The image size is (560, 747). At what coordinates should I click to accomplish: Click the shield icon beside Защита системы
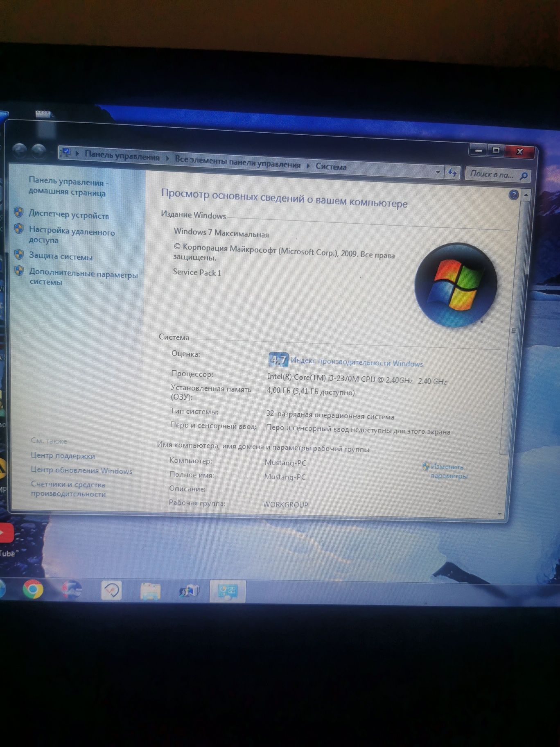19,254
